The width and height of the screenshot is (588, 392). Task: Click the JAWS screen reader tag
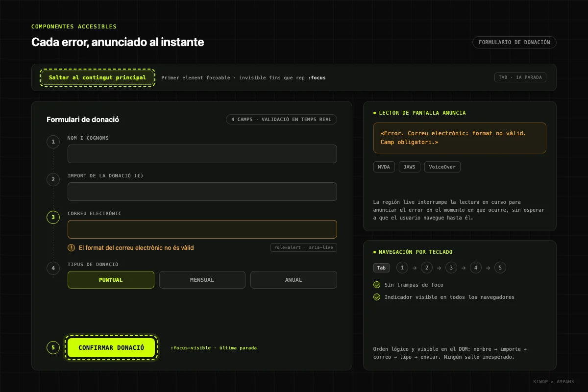pyautogui.click(x=409, y=167)
